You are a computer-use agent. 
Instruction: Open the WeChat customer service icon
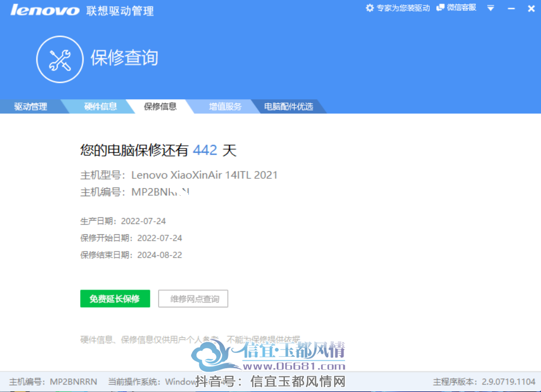coord(440,8)
